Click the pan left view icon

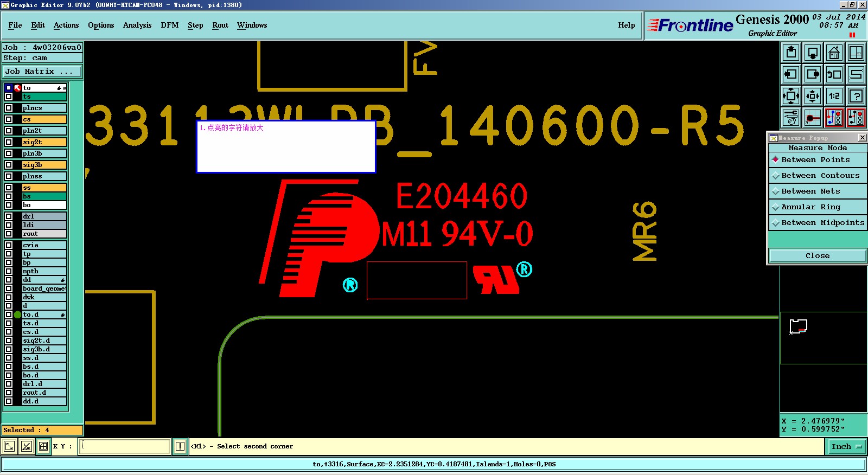click(x=791, y=74)
